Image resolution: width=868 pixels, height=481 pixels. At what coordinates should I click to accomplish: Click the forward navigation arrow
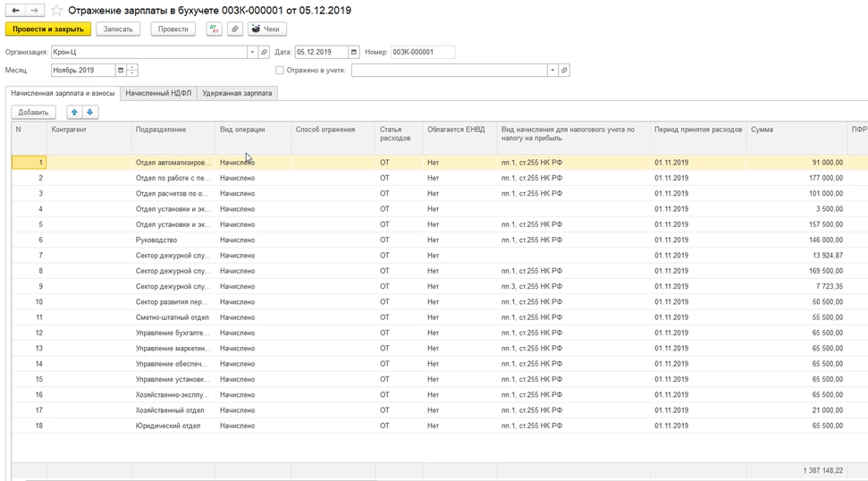click(34, 11)
